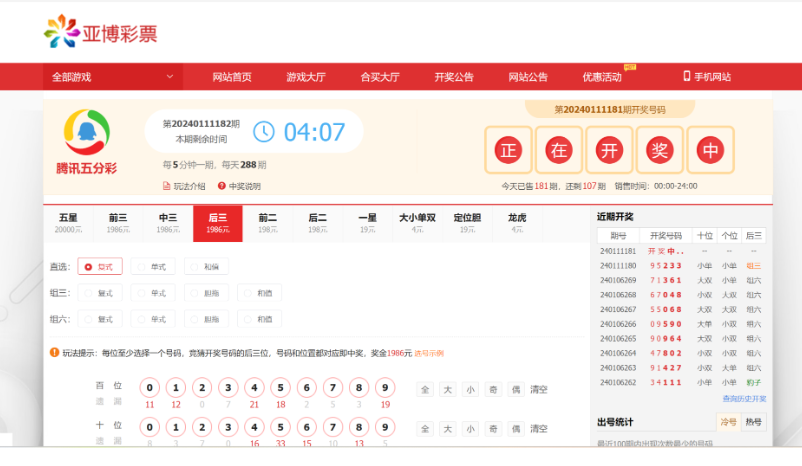Click 清空 in 百位 row

539,390
